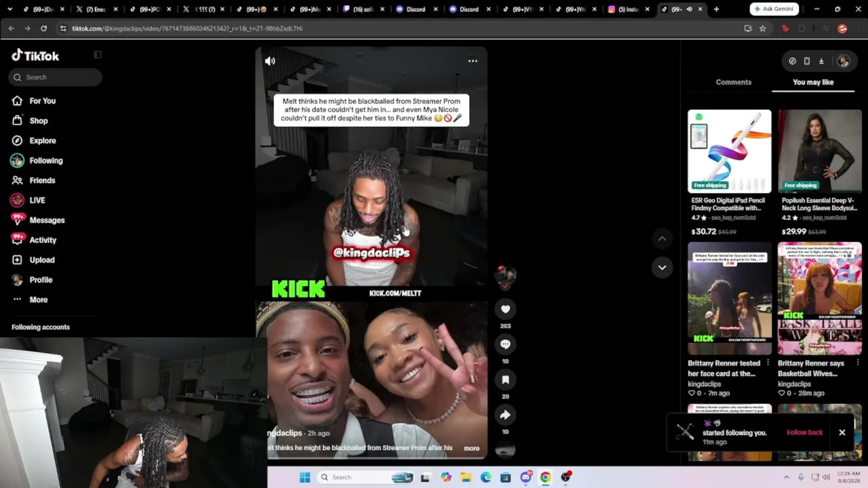The height and width of the screenshot is (488, 868).
Task: Open options for the face card video
Action: point(768,363)
